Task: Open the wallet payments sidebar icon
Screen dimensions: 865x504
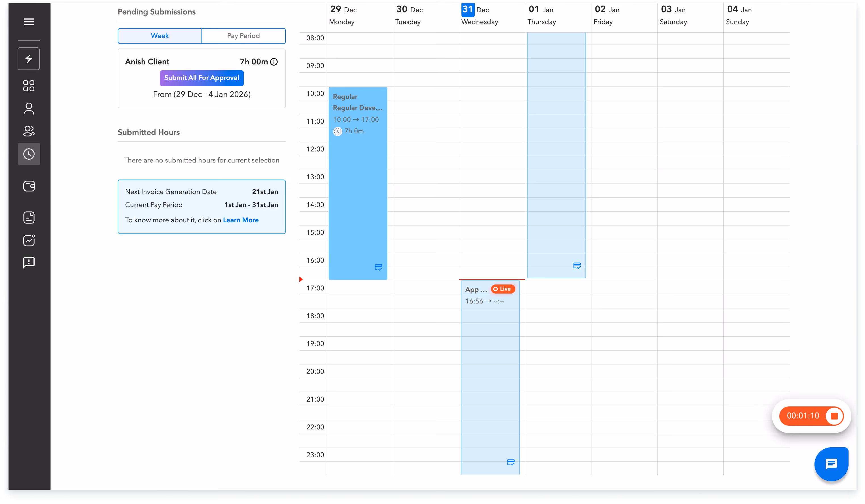Action: (29, 186)
